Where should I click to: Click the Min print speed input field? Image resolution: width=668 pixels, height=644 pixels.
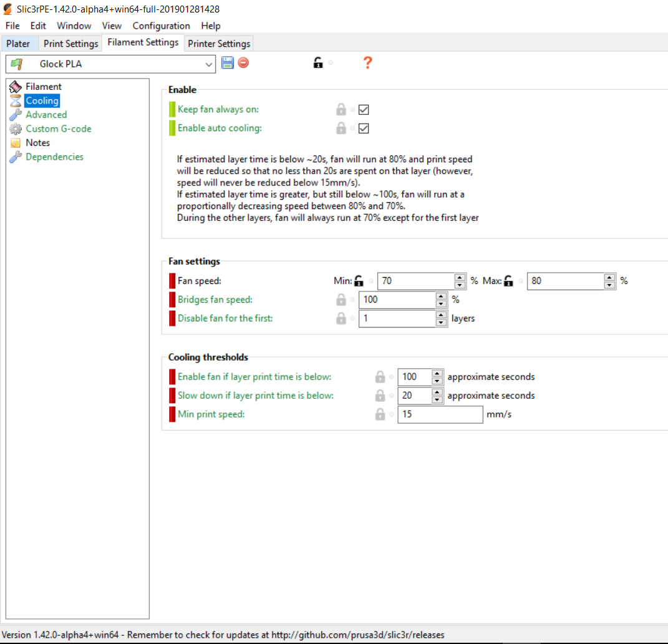tap(440, 414)
